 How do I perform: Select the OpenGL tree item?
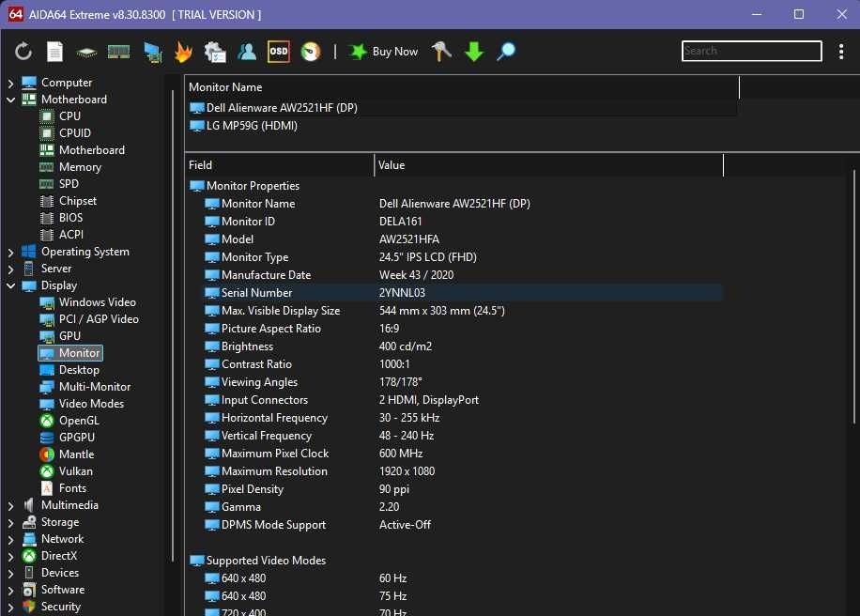point(69,421)
